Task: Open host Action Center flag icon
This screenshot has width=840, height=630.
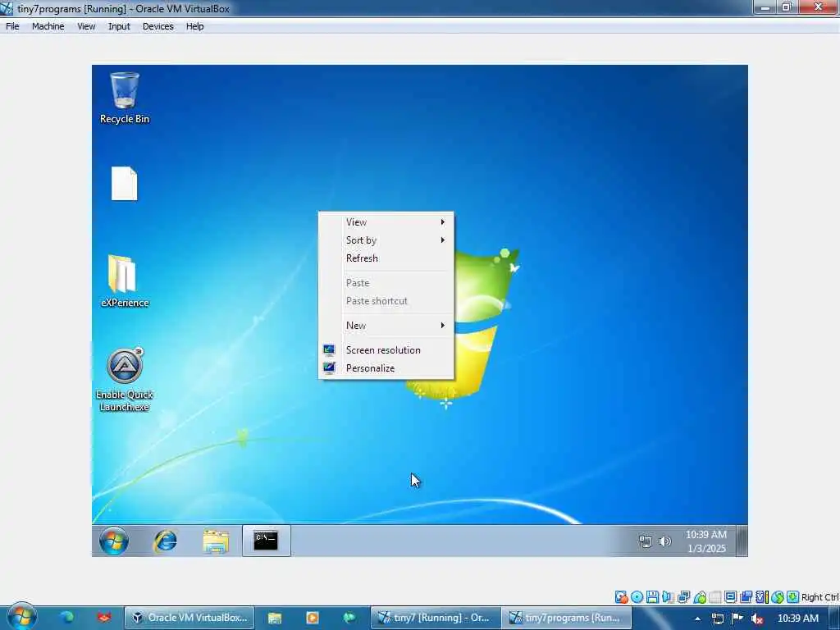Action: click(x=737, y=619)
